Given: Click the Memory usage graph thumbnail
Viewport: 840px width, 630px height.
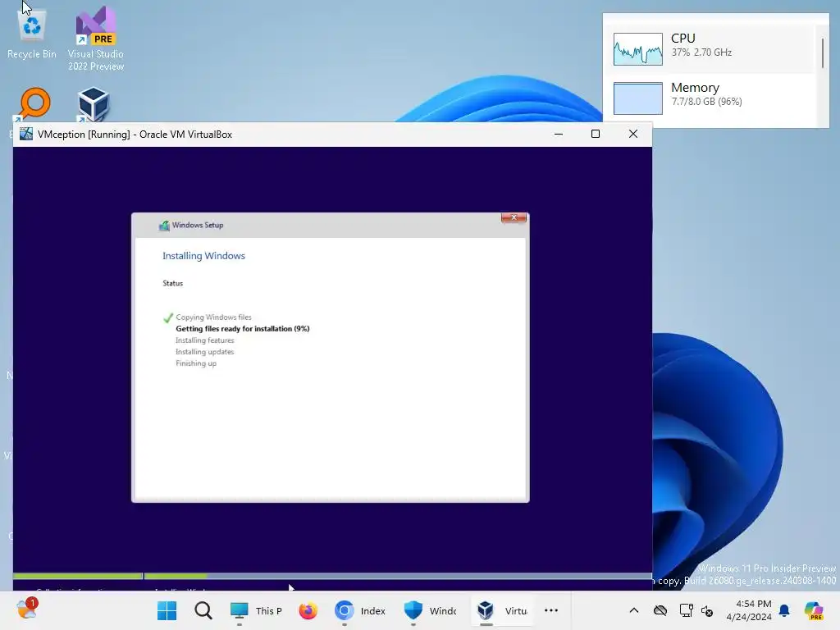Looking at the screenshot, I should click(637, 98).
